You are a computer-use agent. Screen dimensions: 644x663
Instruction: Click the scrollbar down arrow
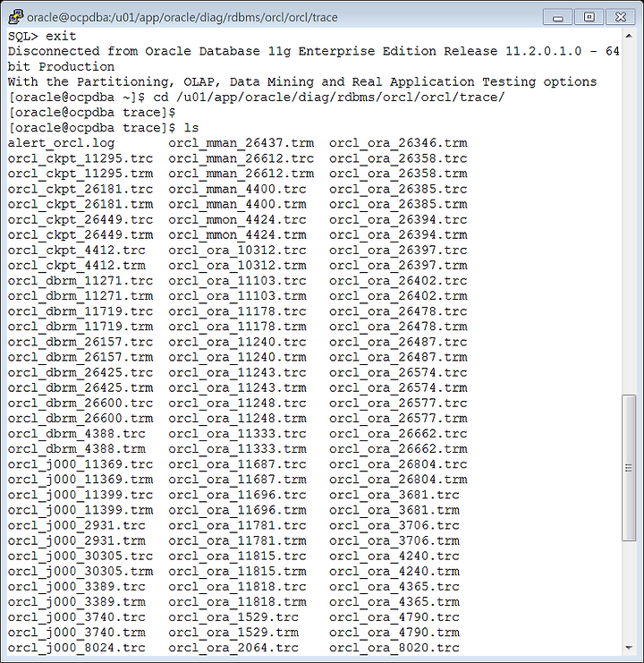pyautogui.click(x=629, y=648)
